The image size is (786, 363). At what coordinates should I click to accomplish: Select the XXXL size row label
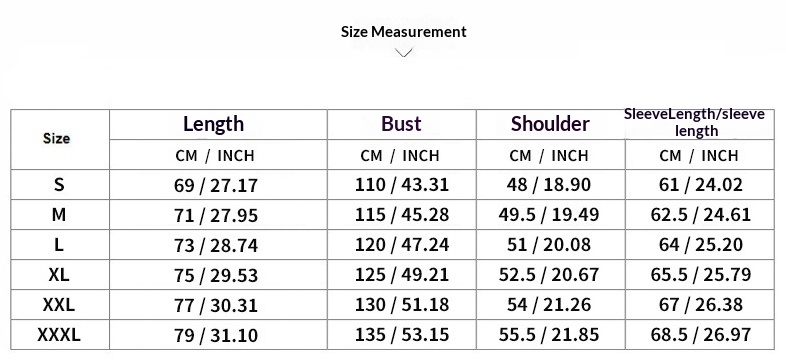[x=59, y=335]
